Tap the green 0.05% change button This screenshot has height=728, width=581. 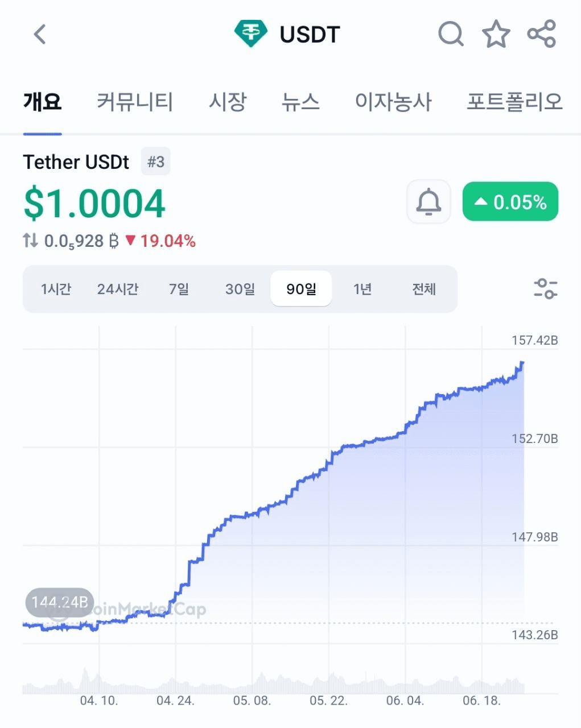[510, 202]
